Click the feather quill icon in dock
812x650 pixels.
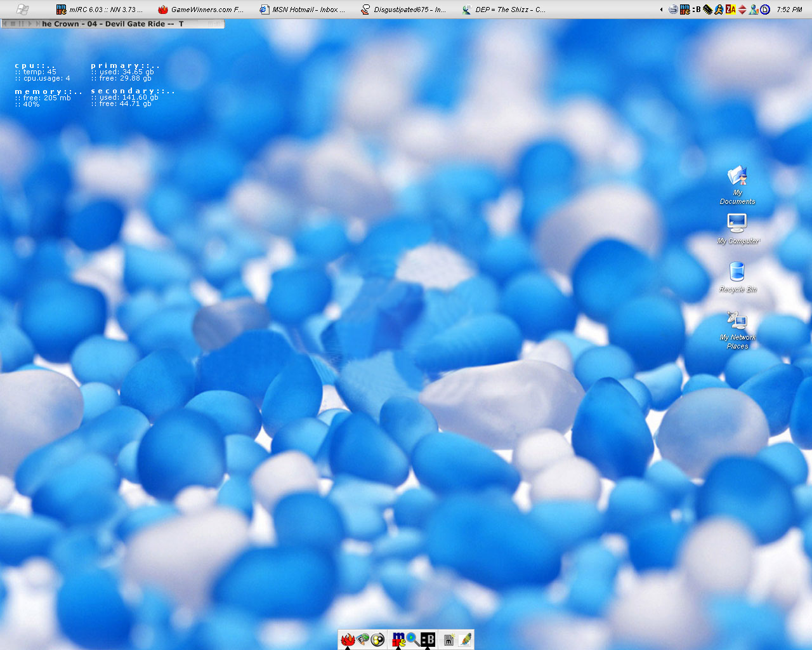click(x=465, y=640)
